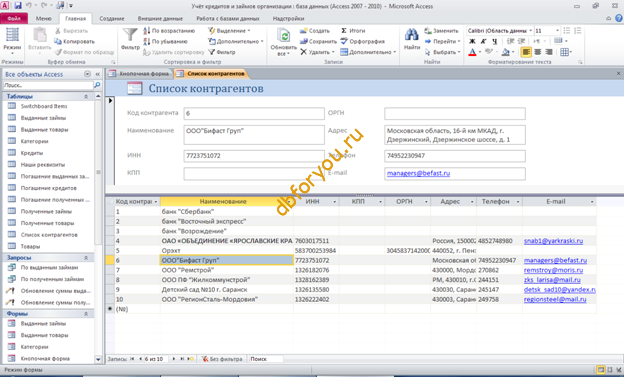Open Microsoft Access help question icon
Screen dimensions: 624x377
[x=619, y=18]
